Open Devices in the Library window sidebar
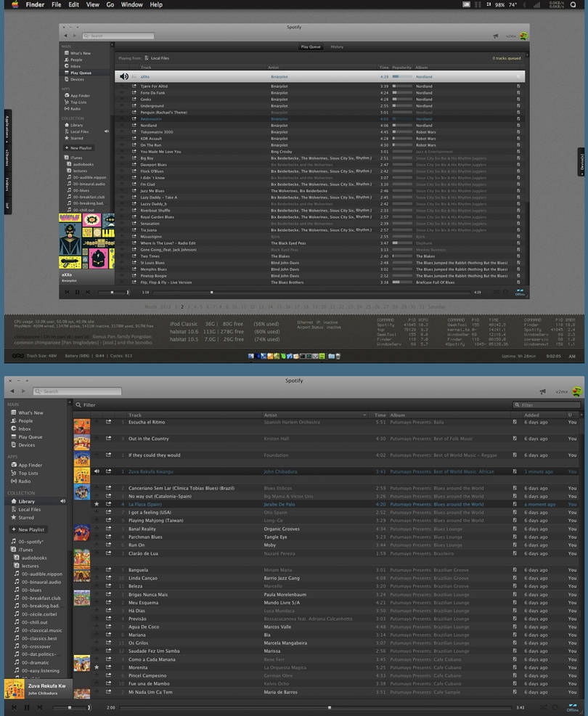The height and width of the screenshot is (716, 588). tap(23, 444)
